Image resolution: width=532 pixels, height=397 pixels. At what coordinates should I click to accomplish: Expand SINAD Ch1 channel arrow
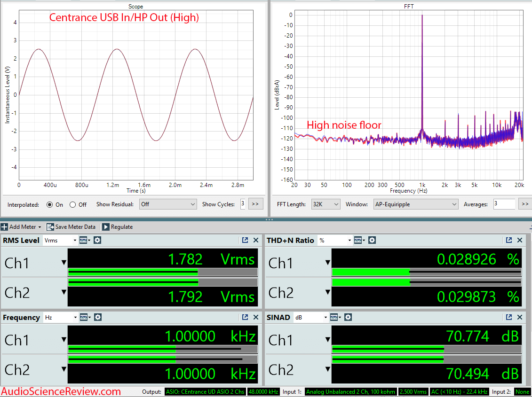click(327, 339)
